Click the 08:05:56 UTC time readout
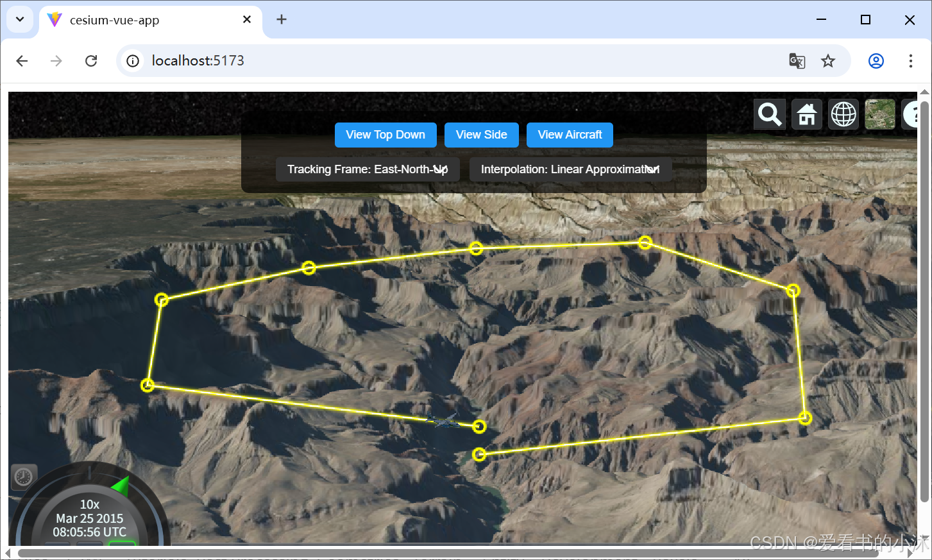 coord(90,532)
